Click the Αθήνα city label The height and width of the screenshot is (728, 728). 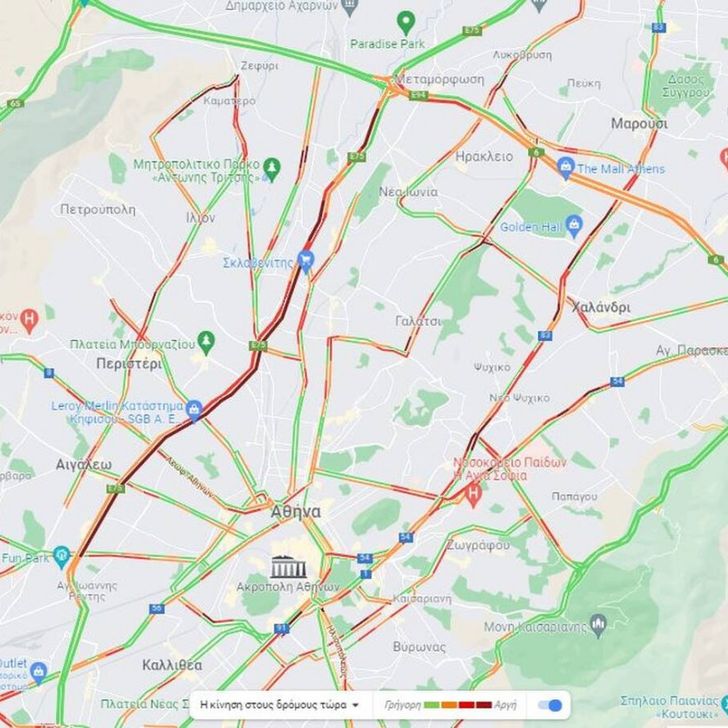(x=296, y=512)
